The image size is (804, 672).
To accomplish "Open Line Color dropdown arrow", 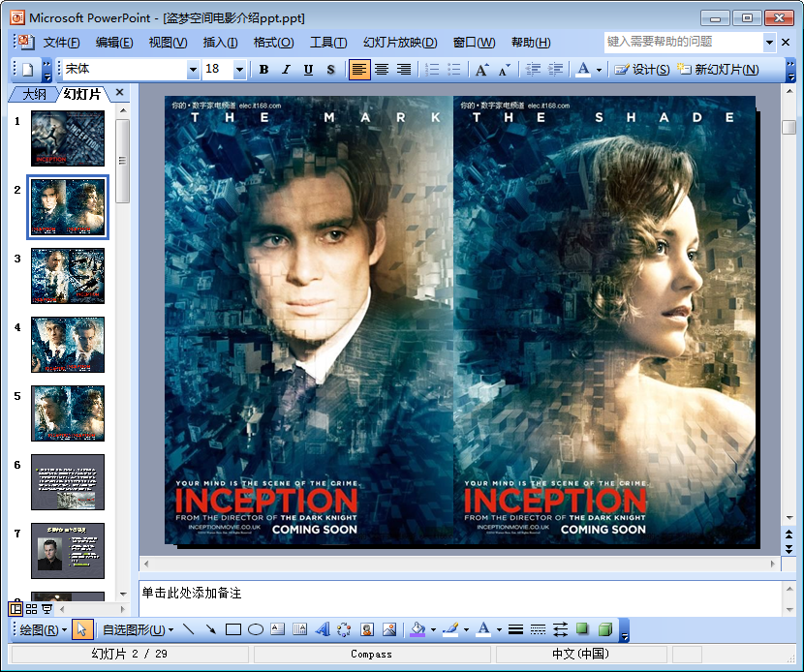I will coord(466,630).
